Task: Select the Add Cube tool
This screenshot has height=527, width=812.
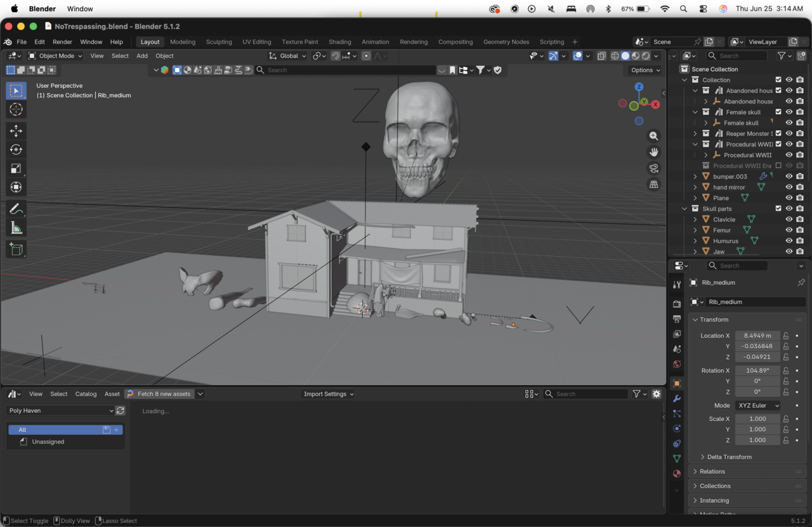Action: 16,250
